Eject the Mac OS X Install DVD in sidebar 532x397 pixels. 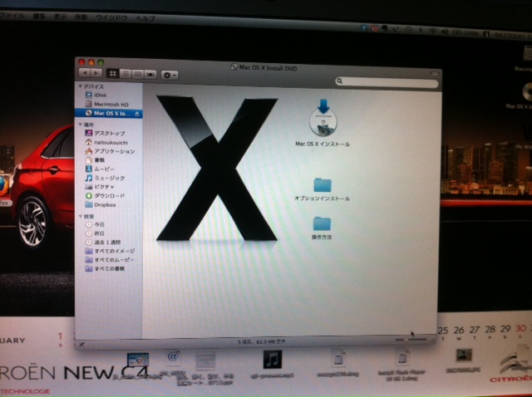[136, 114]
